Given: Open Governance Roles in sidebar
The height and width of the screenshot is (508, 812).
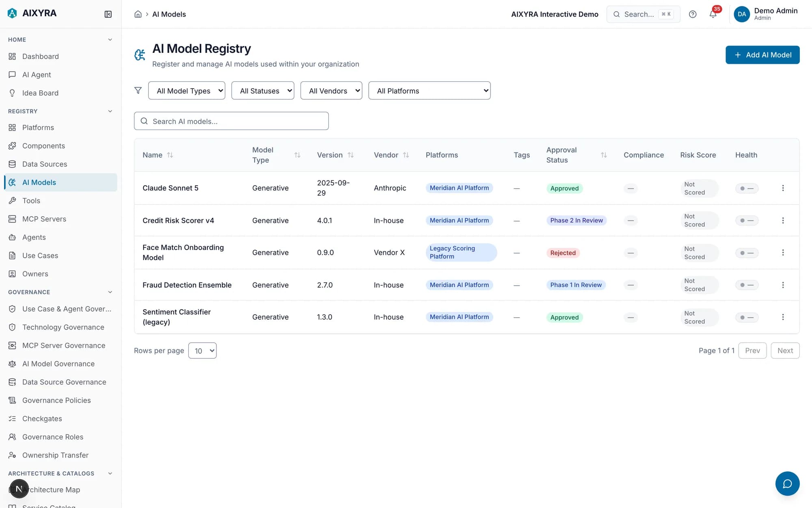Looking at the screenshot, I should click(x=60, y=437).
